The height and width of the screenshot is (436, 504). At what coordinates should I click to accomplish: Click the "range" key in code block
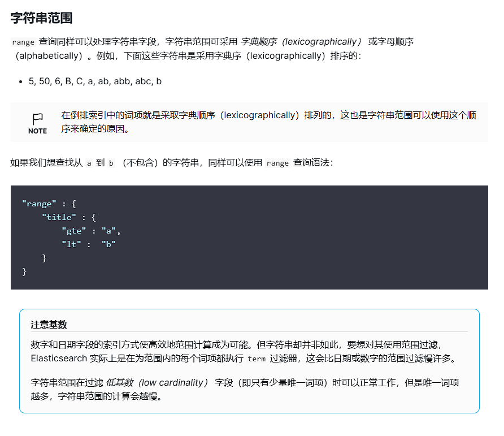(39, 203)
